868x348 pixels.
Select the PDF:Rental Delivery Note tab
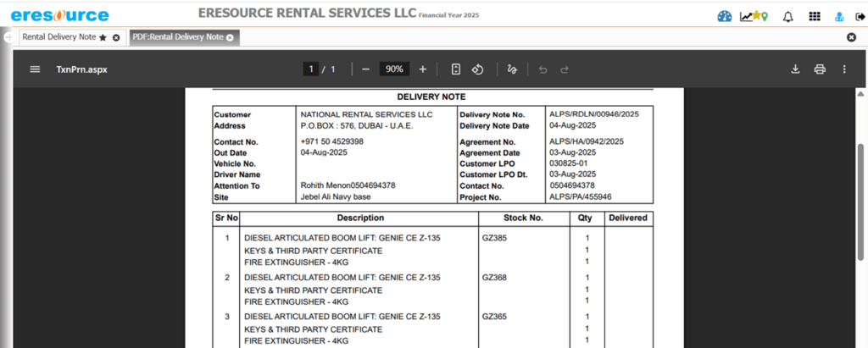tap(177, 37)
